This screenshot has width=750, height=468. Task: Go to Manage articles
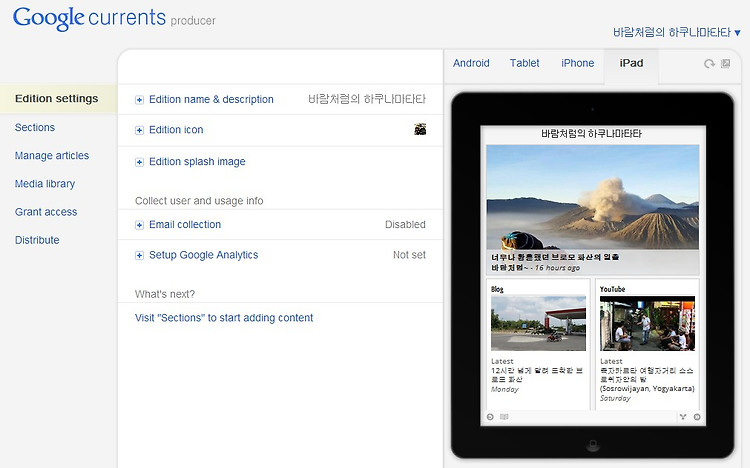pyautogui.click(x=52, y=156)
